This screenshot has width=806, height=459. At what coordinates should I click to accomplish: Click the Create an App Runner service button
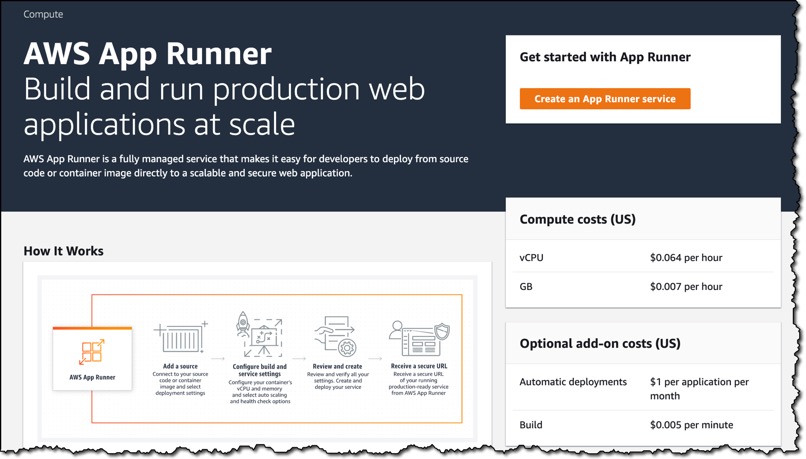604,99
